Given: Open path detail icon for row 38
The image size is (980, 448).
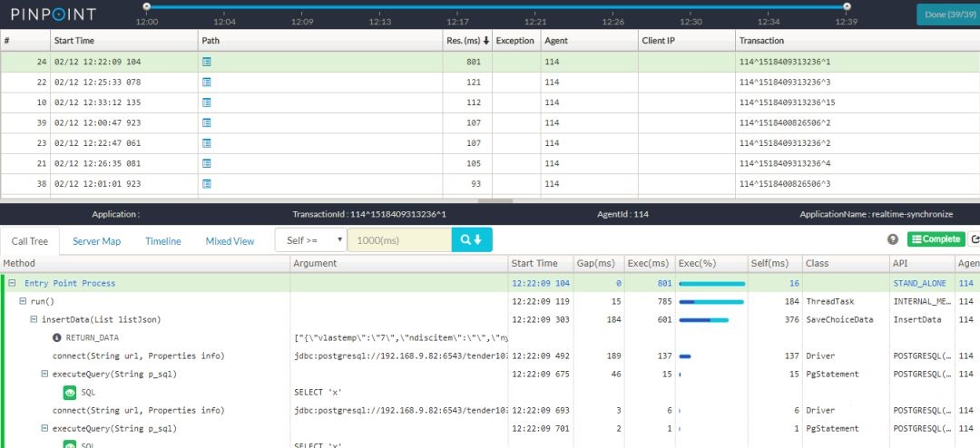Looking at the screenshot, I should pyautogui.click(x=207, y=184).
